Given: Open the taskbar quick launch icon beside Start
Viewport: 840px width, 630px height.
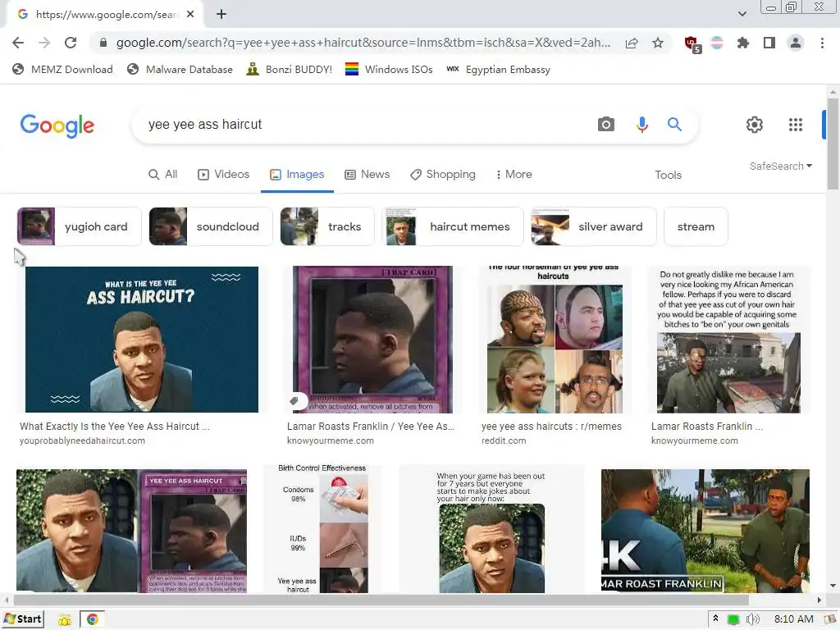Looking at the screenshot, I should 64,620.
